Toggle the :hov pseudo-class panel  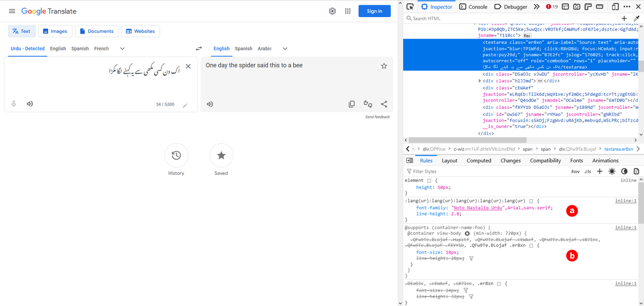(575, 171)
